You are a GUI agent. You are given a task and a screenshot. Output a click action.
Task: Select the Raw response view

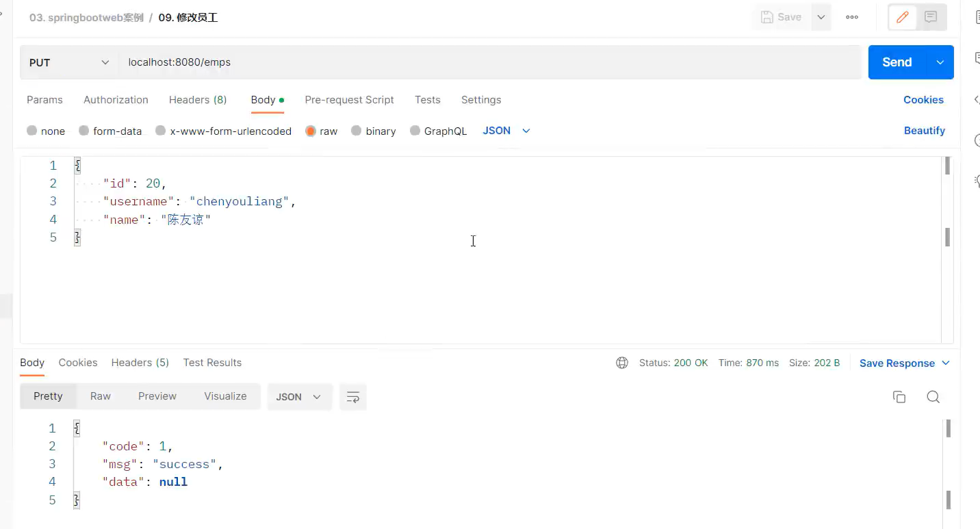[101, 396]
